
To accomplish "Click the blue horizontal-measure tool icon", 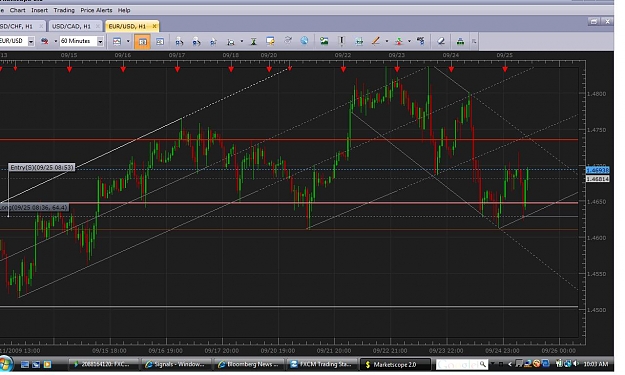I will pos(359,41).
